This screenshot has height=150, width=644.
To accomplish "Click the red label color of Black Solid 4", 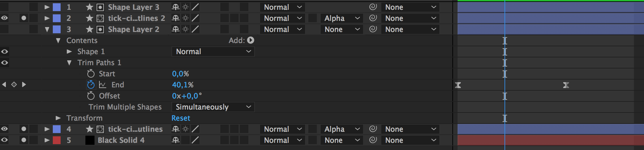I will (x=57, y=140).
